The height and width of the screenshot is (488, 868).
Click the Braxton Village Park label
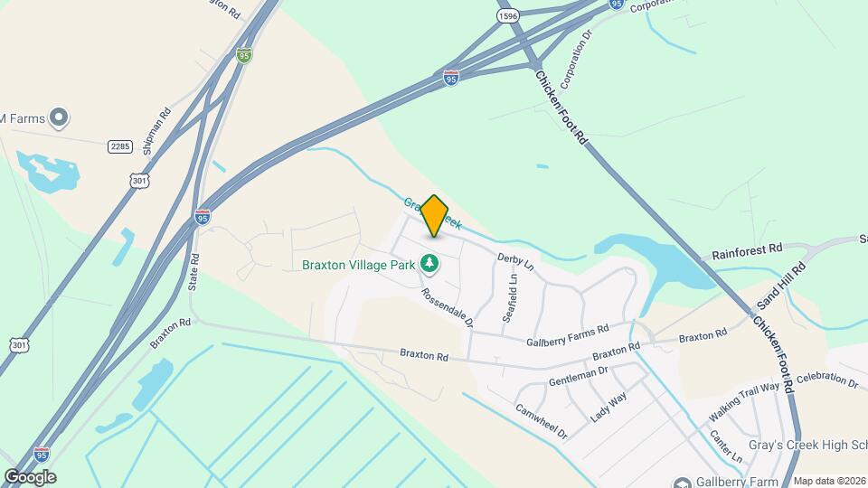tap(358, 265)
